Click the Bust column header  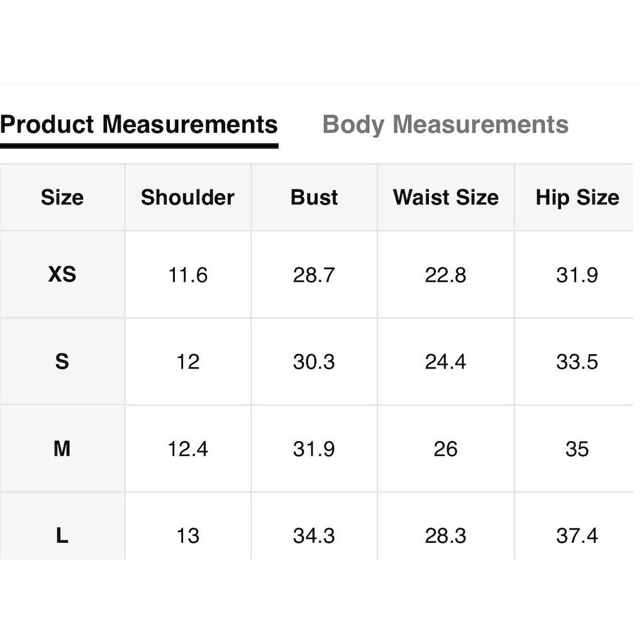314,197
